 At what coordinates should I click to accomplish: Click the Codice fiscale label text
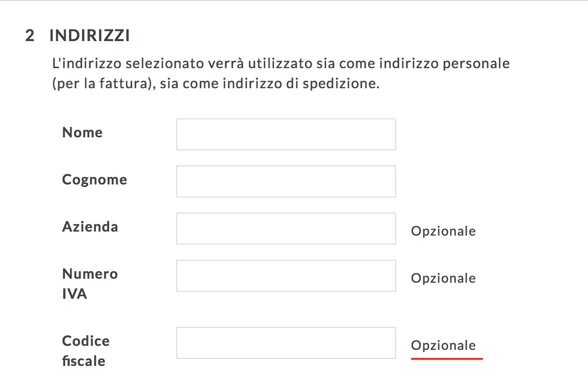click(86, 351)
